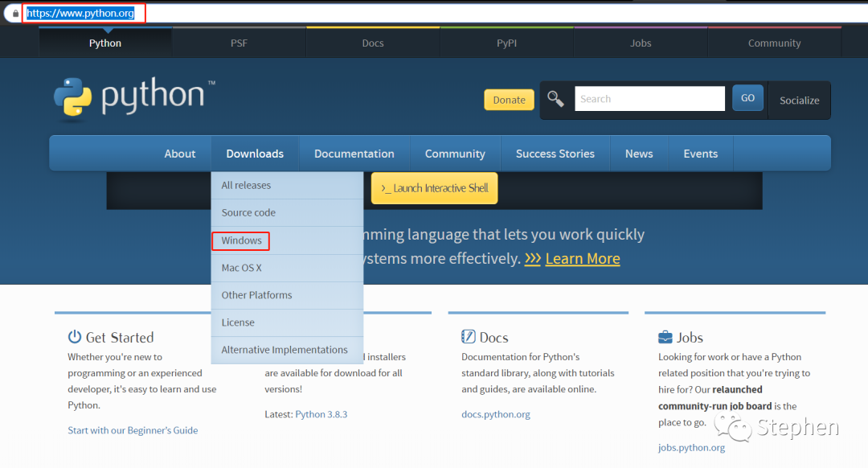Open the Documentation navigation menu

pos(354,154)
